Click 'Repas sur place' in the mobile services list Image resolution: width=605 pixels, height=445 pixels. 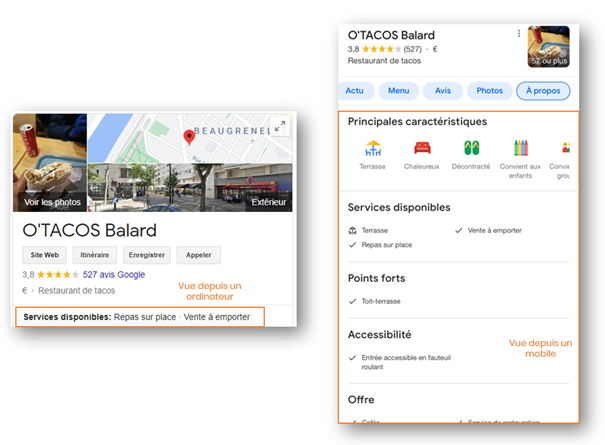387,245
